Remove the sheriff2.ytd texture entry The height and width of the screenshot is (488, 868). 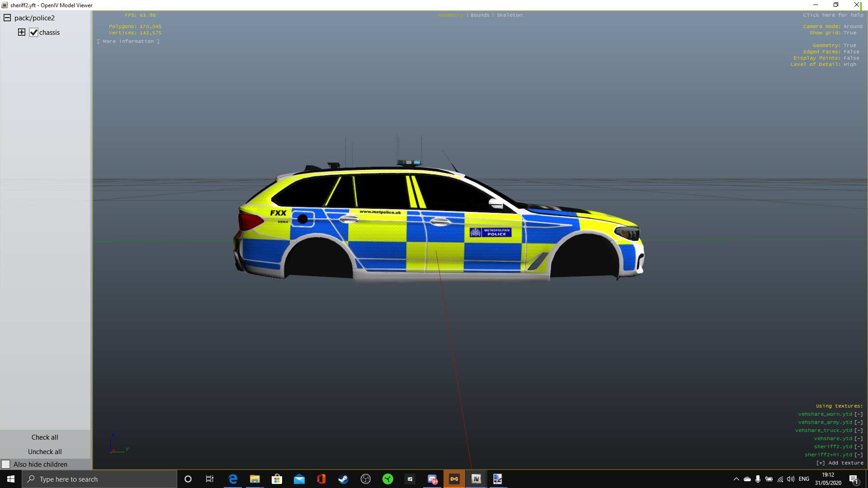[x=858, y=447]
